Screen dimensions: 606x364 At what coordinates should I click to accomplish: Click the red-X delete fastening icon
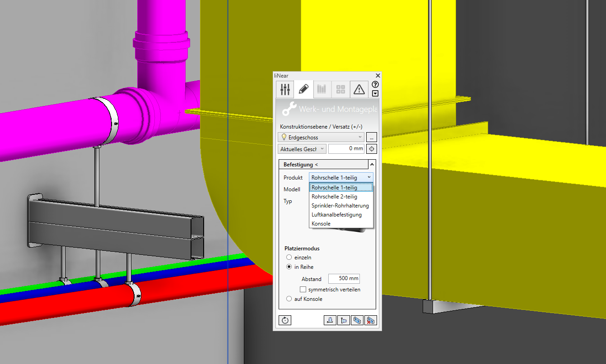tap(371, 320)
